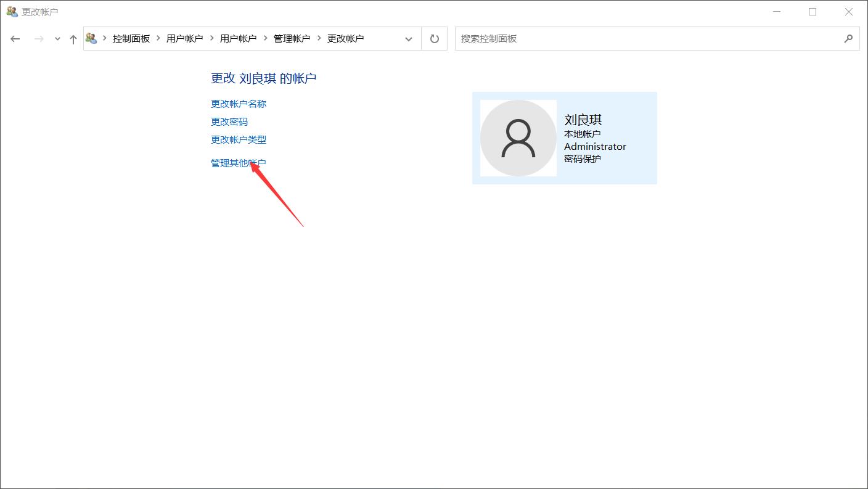Open 更改帐户名称 link
Image resolution: width=868 pixels, height=489 pixels.
(239, 104)
